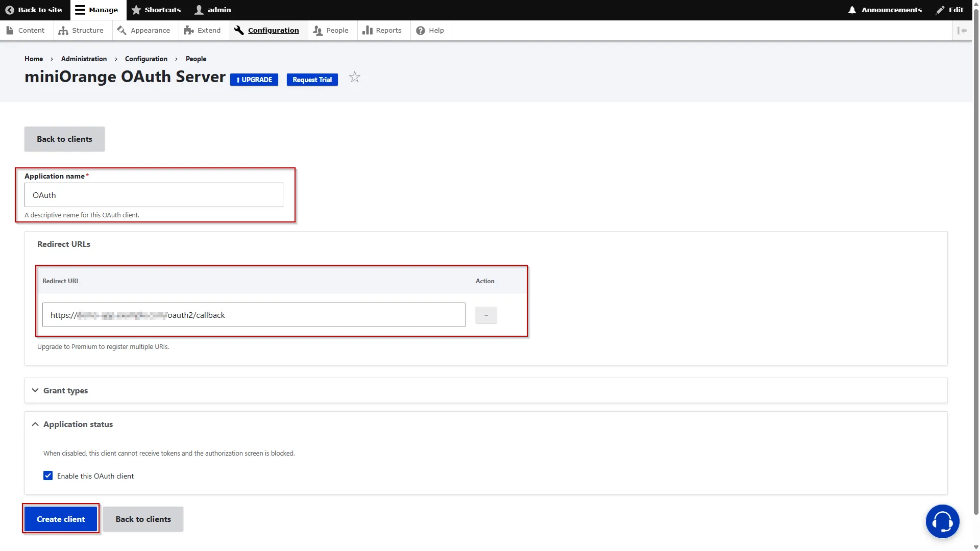The height and width of the screenshot is (551, 980).
Task: Click the People users icon
Action: pyautogui.click(x=317, y=31)
